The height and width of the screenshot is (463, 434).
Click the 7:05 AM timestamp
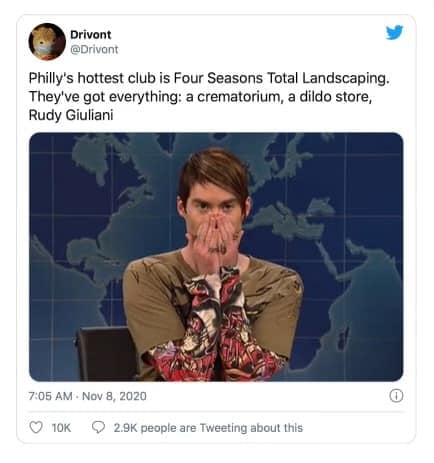tap(50, 396)
